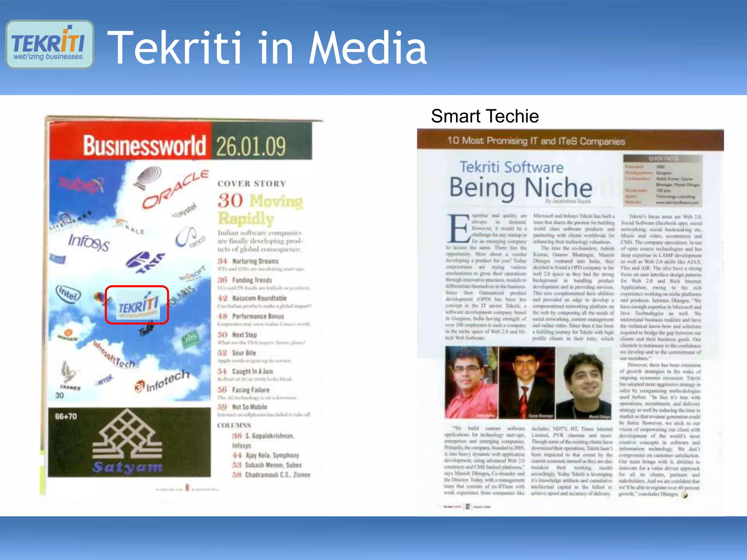Click the Subex logo on cover collage
This screenshot has height=560, width=747.
tap(81, 184)
